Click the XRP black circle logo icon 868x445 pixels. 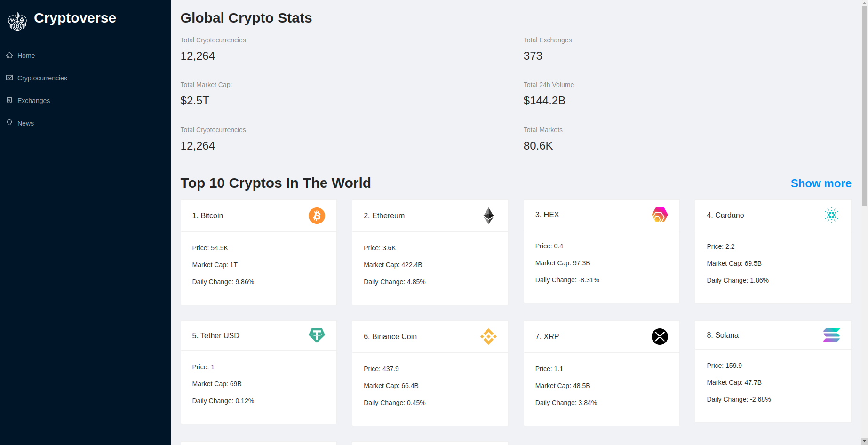(x=660, y=336)
